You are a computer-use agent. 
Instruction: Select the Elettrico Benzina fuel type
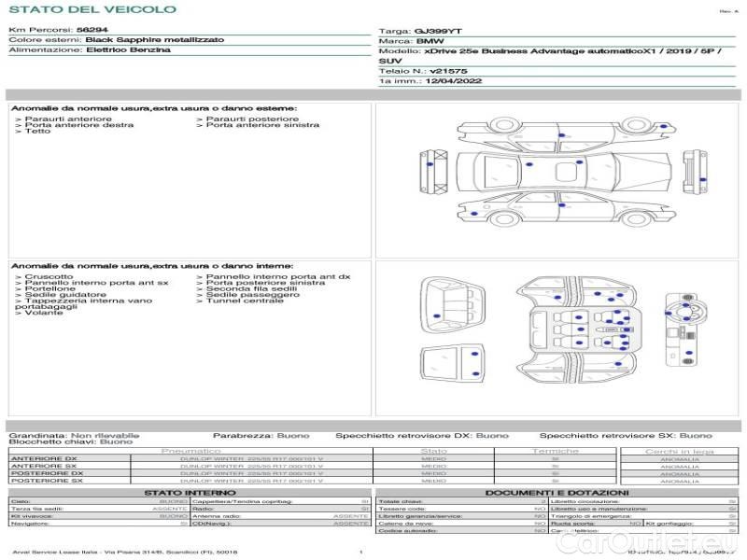tap(128, 49)
